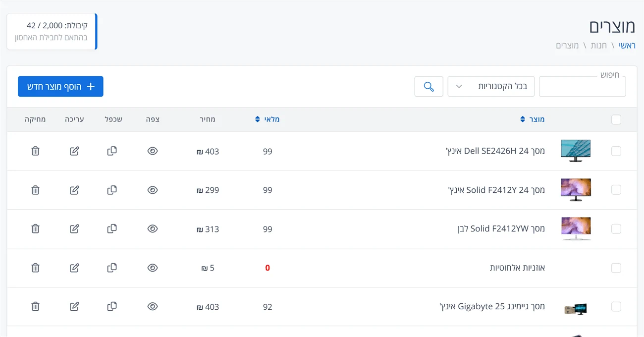Sort the table by מוצר column
644x337 pixels.
coord(533,119)
